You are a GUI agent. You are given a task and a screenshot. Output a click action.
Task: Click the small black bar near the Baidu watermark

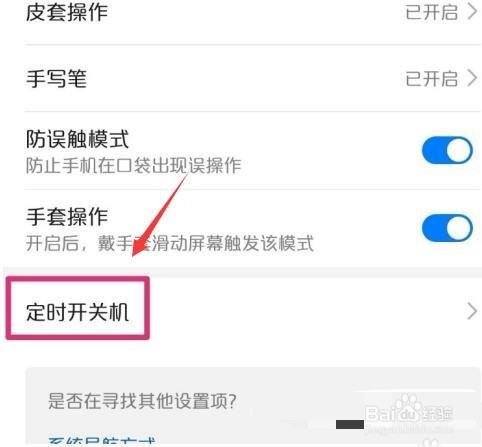[x=350, y=424]
